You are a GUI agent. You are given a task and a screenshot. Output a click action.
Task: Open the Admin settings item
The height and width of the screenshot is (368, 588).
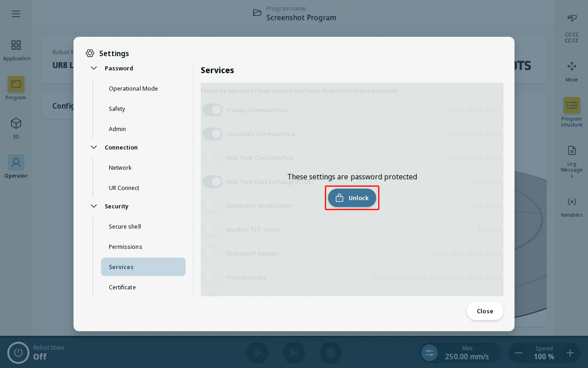tap(143, 129)
